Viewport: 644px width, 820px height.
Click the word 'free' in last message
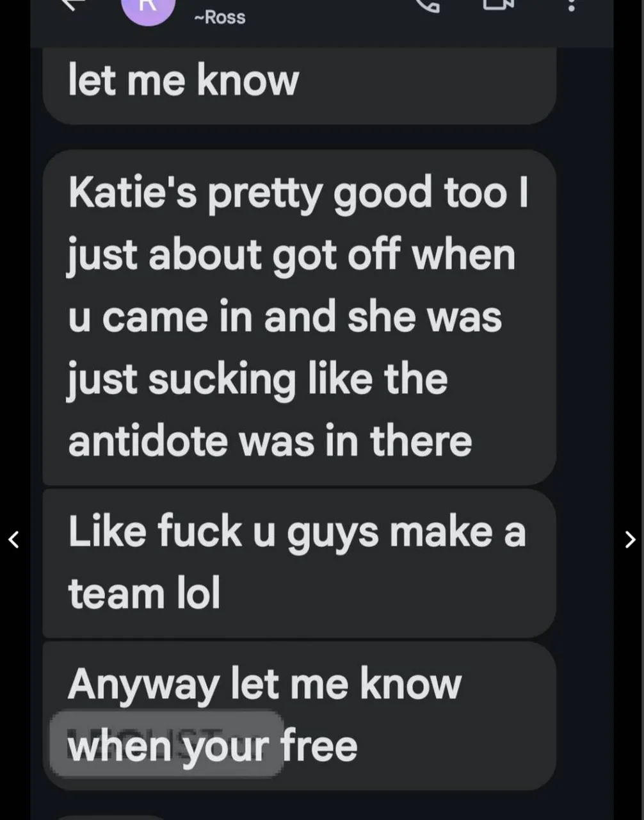(318, 746)
